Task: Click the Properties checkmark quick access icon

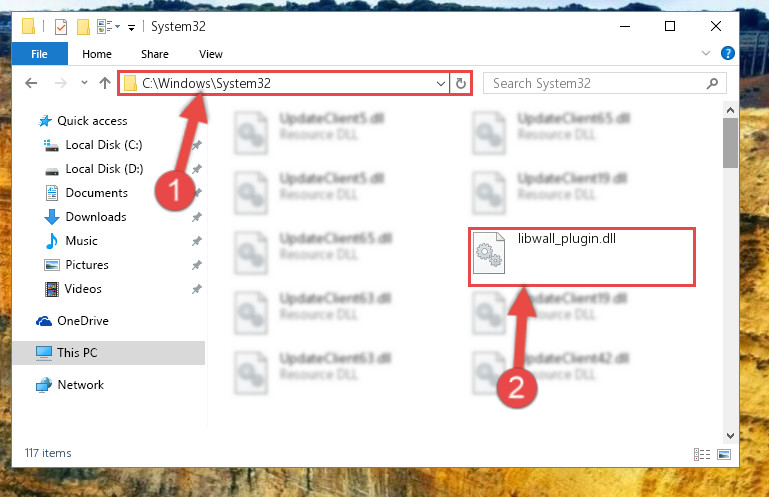Action: click(61, 27)
